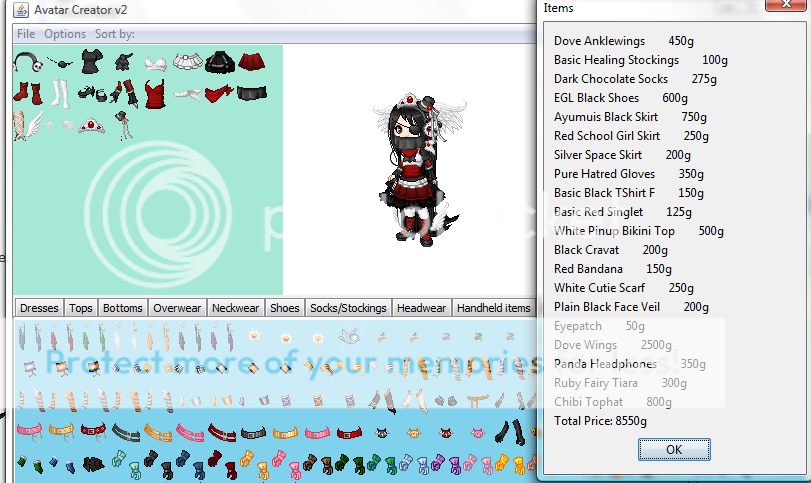The height and width of the screenshot is (483, 811).
Task: Select the ruby fairy tiara icon
Action: click(91, 126)
